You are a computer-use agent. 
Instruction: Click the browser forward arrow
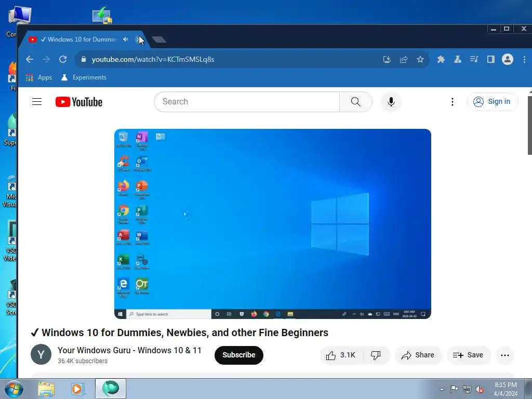point(46,59)
